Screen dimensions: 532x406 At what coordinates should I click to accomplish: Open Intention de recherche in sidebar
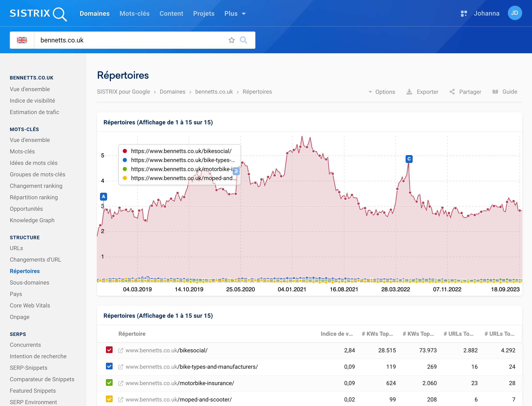click(x=38, y=356)
